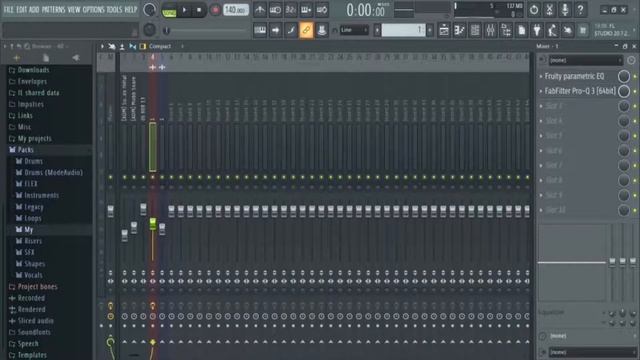Open the audio input (none) dropdown
640x360 pixels.
tap(585, 60)
